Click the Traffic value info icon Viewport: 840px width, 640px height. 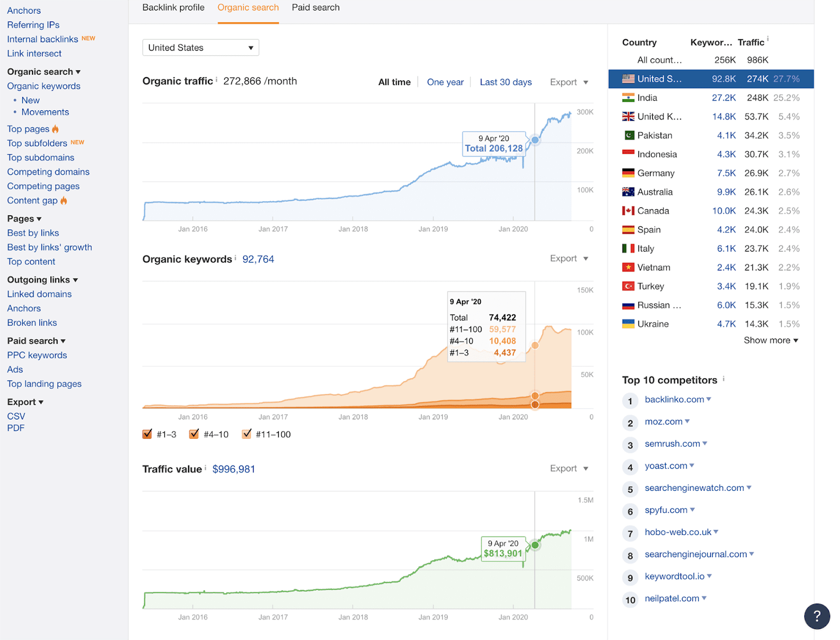click(205, 467)
